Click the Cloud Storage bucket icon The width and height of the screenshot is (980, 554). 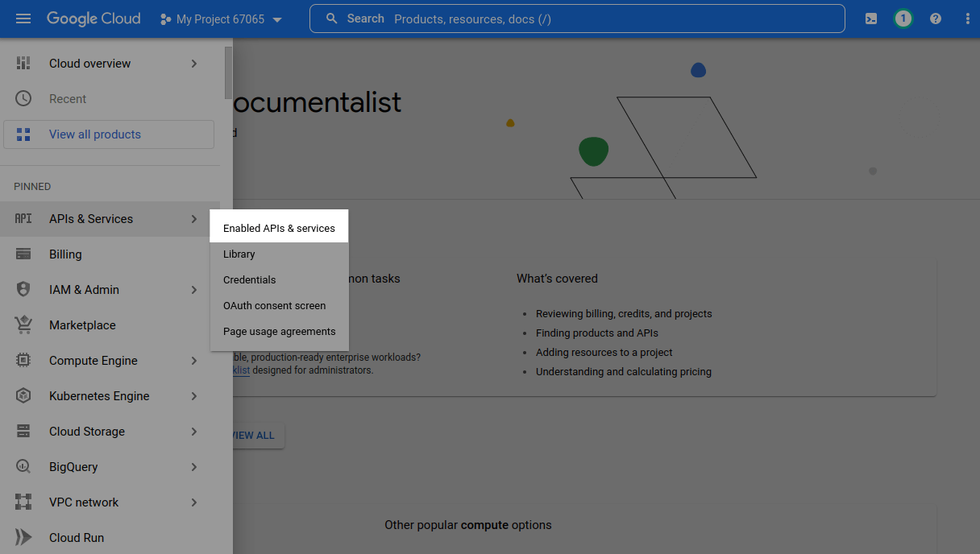pyautogui.click(x=23, y=431)
